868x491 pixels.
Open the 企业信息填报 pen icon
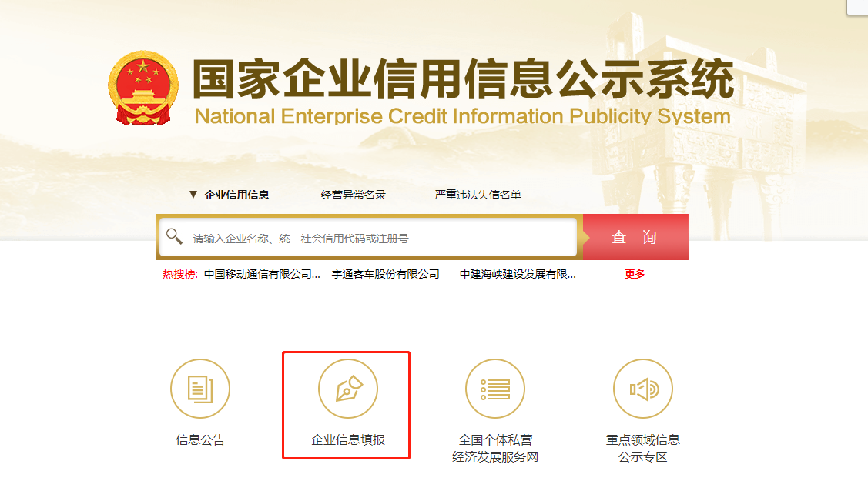[347, 389]
